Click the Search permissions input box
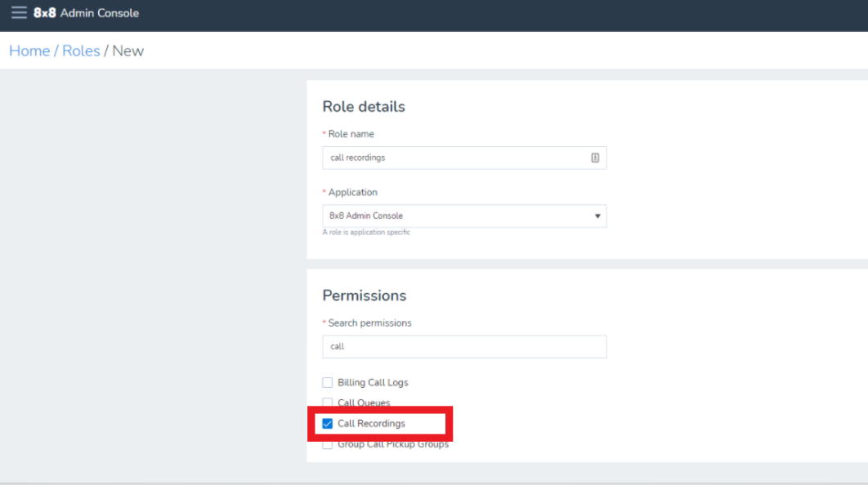Viewport: 868px width, 485px height. (x=463, y=346)
